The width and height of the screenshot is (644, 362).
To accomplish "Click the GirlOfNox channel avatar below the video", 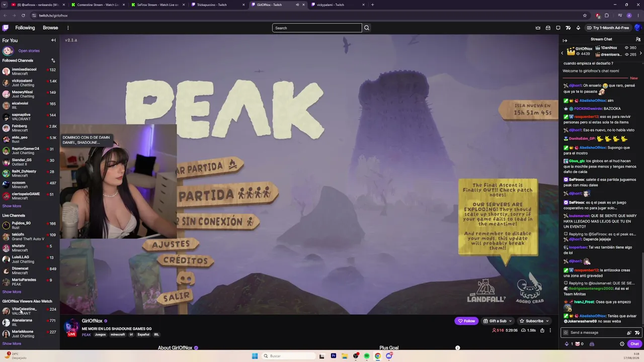I will pos(72,326).
